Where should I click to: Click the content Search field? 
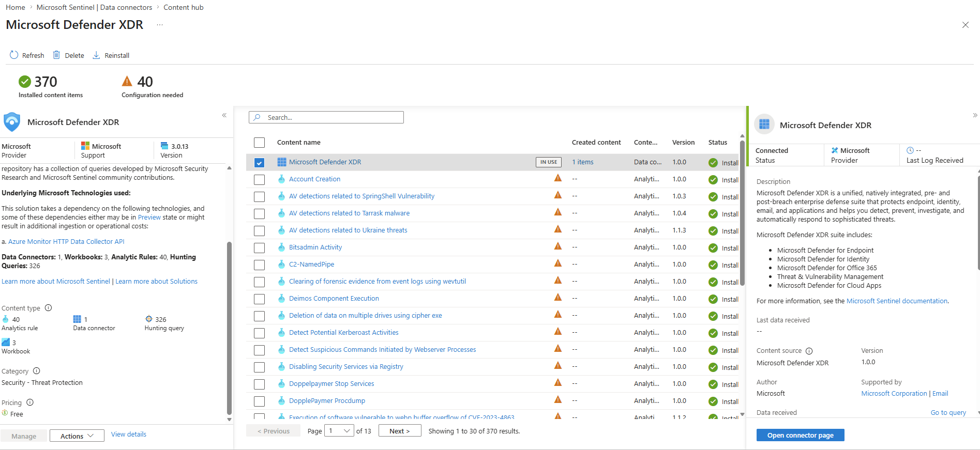click(x=326, y=117)
